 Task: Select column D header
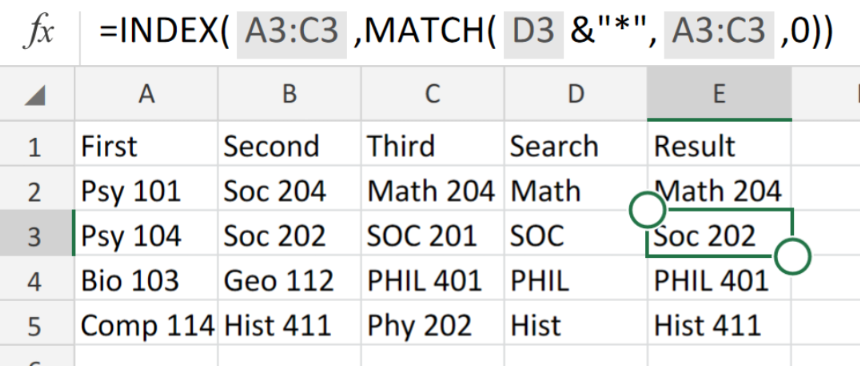coord(576,94)
